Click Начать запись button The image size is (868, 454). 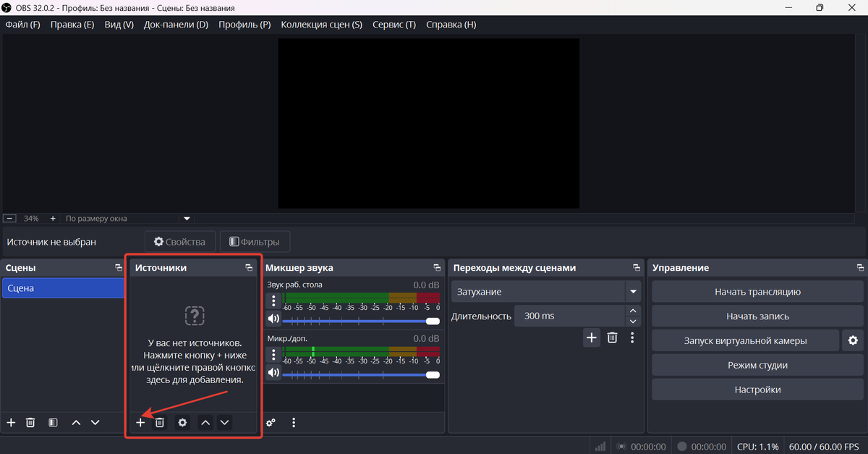tap(757, 316)
